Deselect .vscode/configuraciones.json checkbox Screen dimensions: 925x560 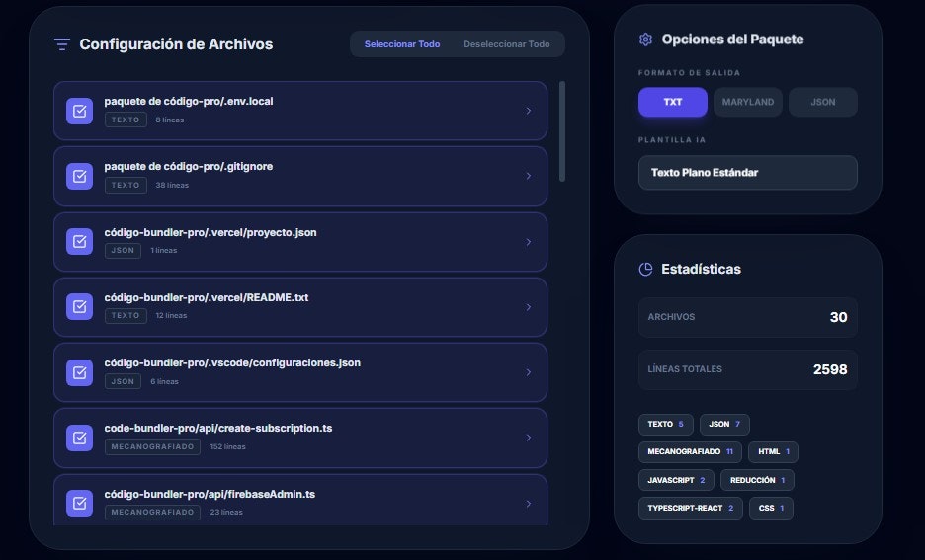pyautogui.click(x=80, y=372)
